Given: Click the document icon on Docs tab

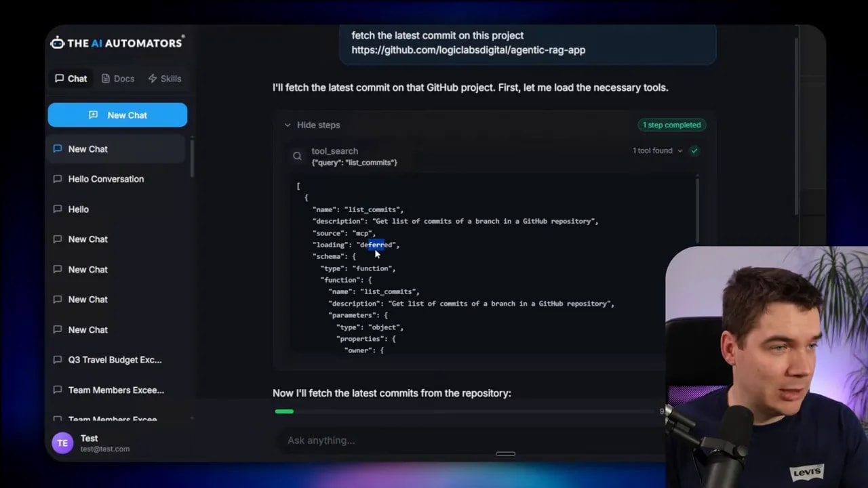Looking at the screenshot, I should (106, 79).
